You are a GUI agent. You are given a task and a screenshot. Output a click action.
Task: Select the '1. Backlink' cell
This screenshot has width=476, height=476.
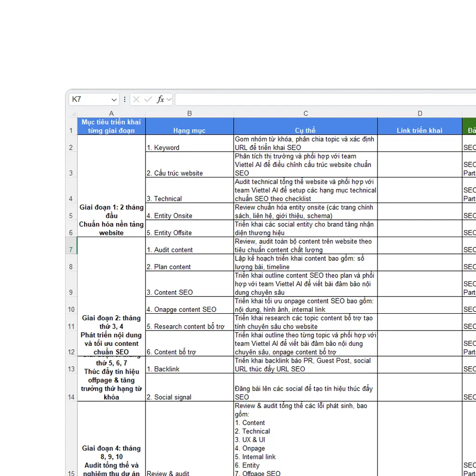coord(190,364)
